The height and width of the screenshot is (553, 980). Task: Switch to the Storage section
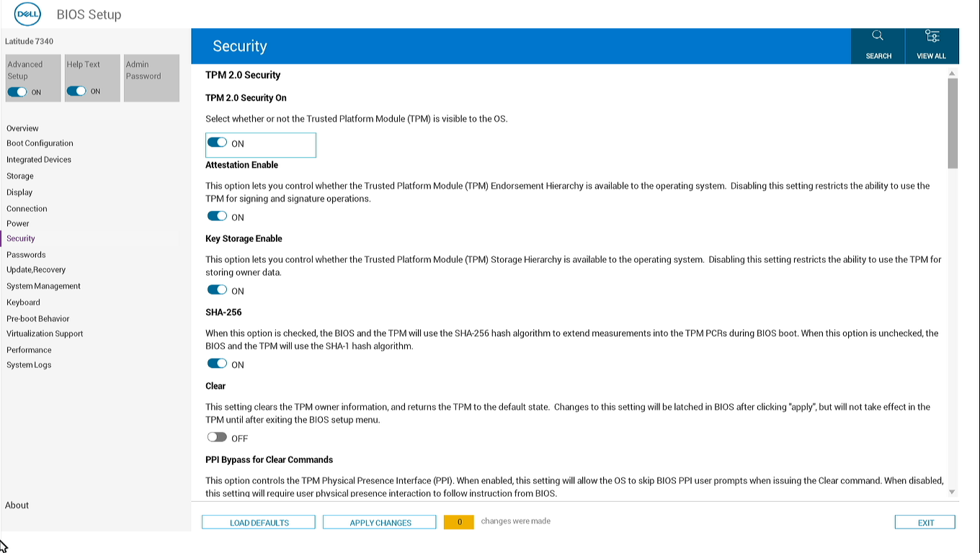coord(19,176)
